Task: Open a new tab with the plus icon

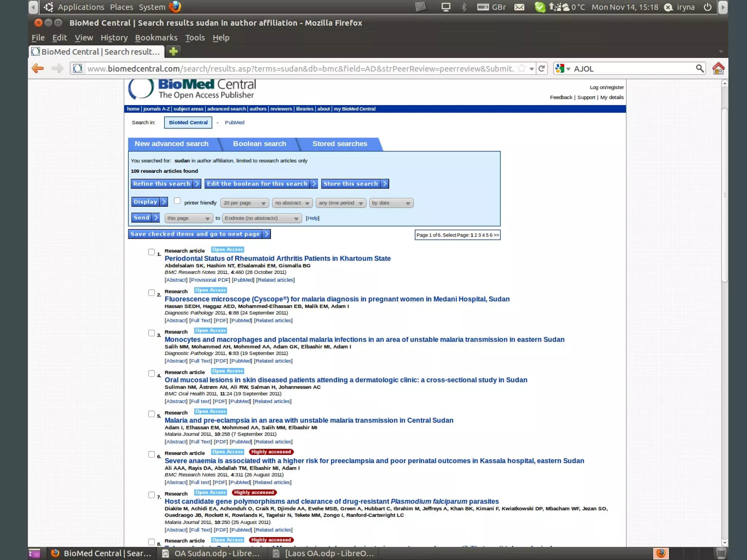Action: click(174, 51)
